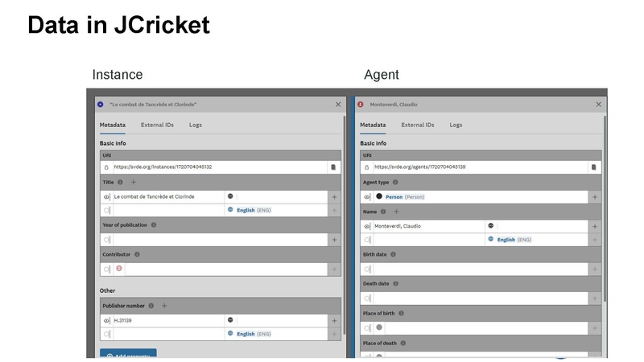Copy the agent URI with the copy icon

tap(593, 167)
